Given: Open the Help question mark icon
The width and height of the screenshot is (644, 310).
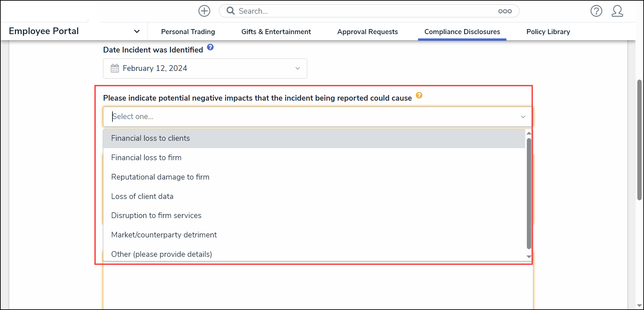Looking at the screenshot, I should point(596,11).
